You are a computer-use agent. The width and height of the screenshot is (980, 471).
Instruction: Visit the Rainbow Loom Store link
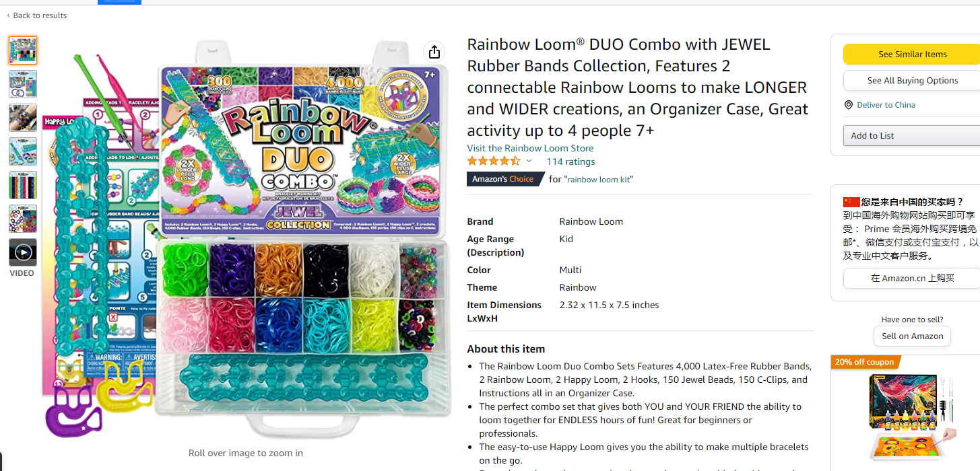click(x=530, y=148)
